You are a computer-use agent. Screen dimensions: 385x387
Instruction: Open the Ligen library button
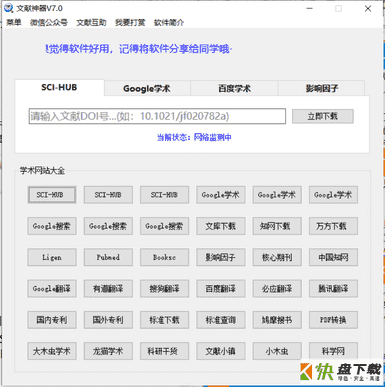(52, 257)
